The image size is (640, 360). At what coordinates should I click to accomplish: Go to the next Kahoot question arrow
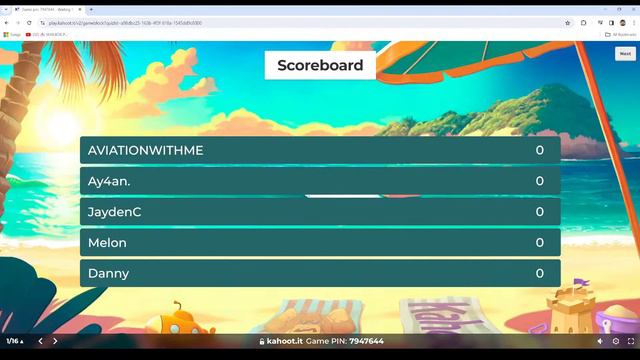tap(55, 341)
